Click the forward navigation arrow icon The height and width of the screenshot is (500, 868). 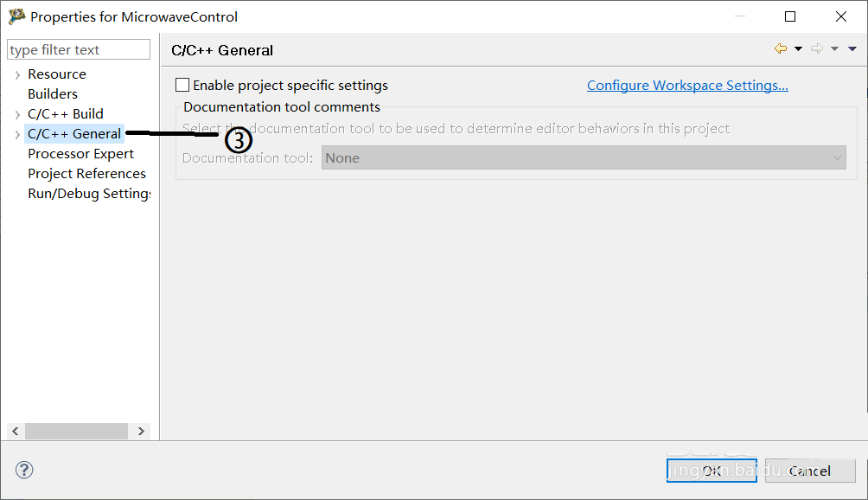(x=816, y=49)
